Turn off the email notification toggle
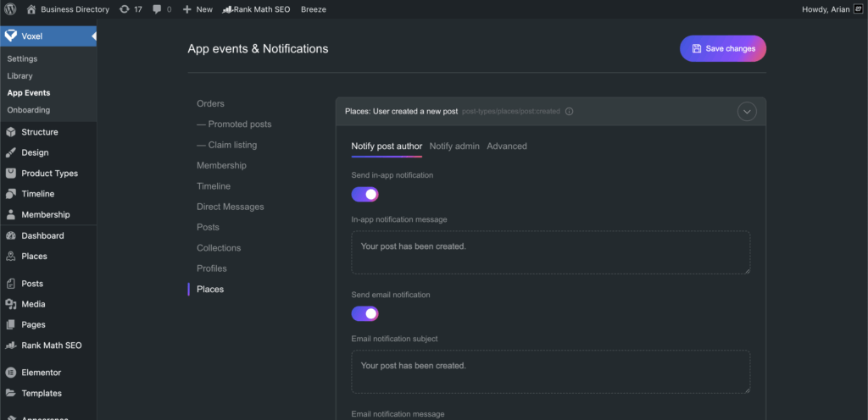Image resolution: width=868 pixels, height=420 pixels. coord(364,314)
